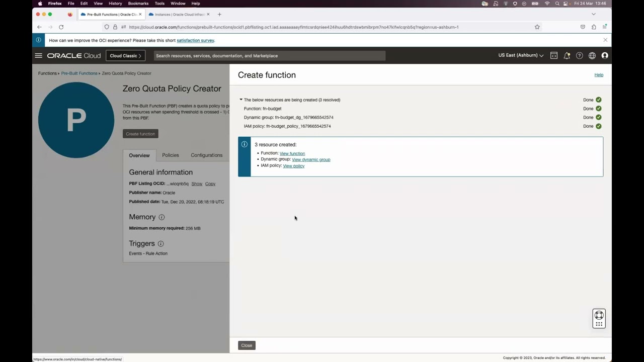Image resolution: width=644 pixels, height=362 pixels.
Task: Open the Firefox extensions puzzle icon
Action: point(594,27)
